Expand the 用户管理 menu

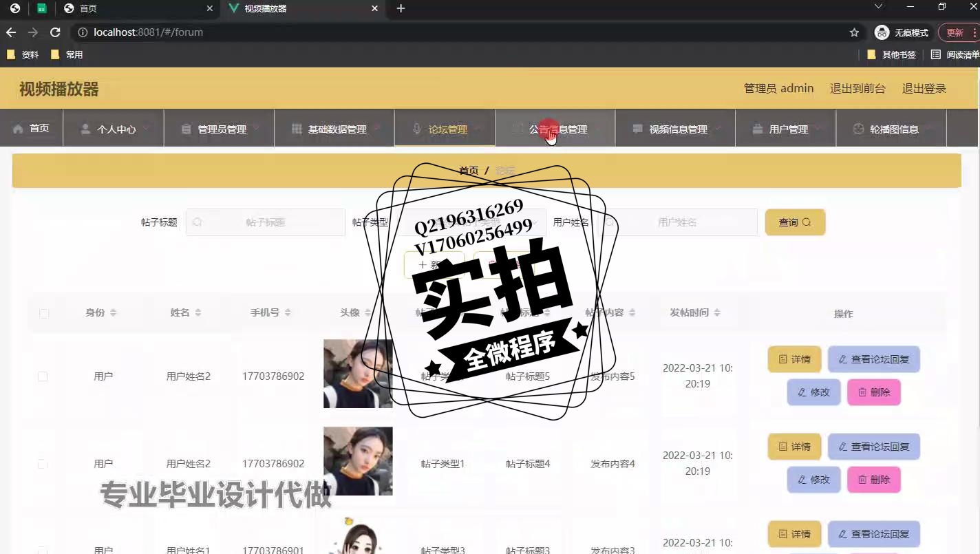[786, 129]
